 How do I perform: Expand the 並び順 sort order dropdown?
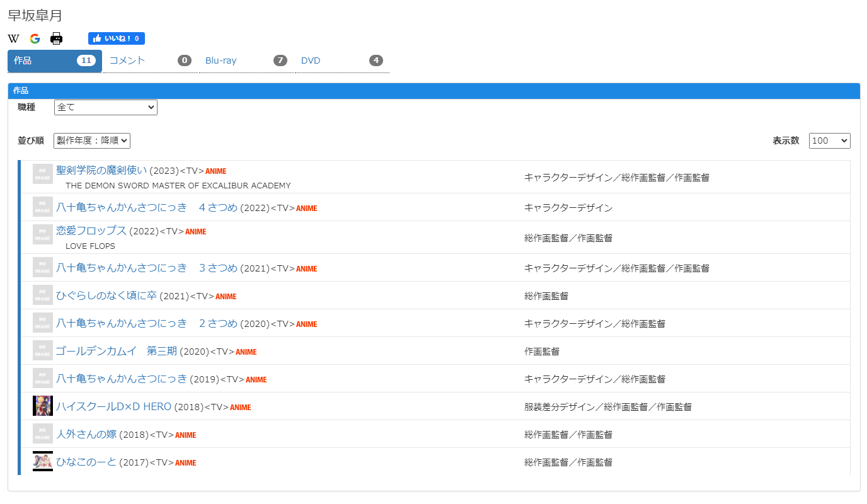pyautogui.click(x=92, y=140)
